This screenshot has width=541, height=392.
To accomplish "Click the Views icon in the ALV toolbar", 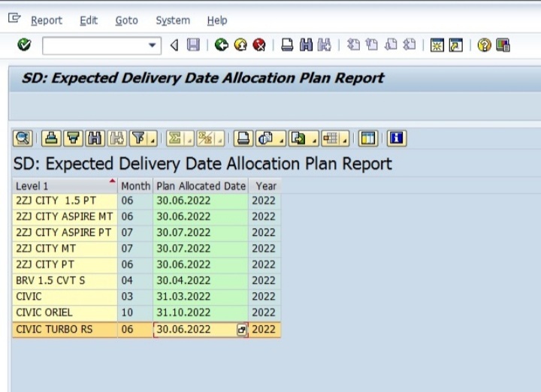I will tap(266, 138).
